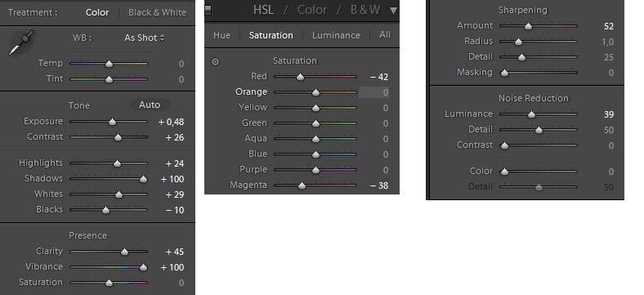Click the Vibrance slider handle
This screenshot has width=644, height=295.
tap(143, 267)
